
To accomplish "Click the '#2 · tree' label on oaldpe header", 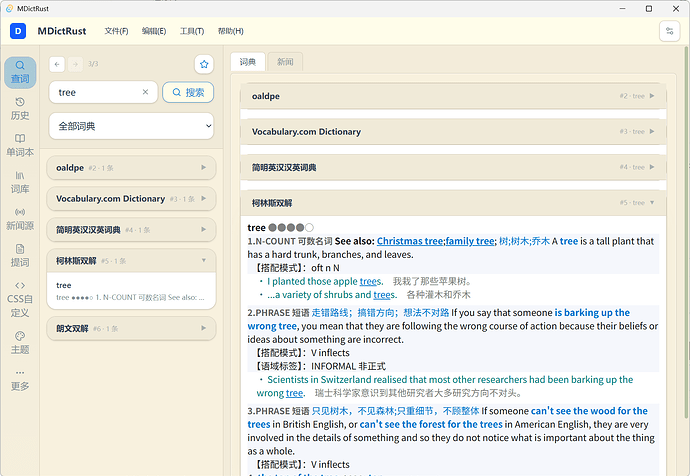I will (x=632, y=96).
